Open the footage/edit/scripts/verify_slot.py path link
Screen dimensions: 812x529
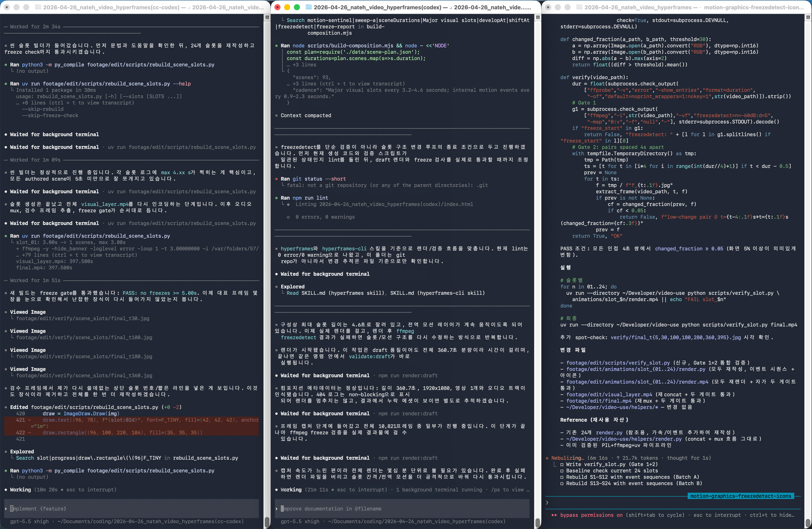(618, 363)
